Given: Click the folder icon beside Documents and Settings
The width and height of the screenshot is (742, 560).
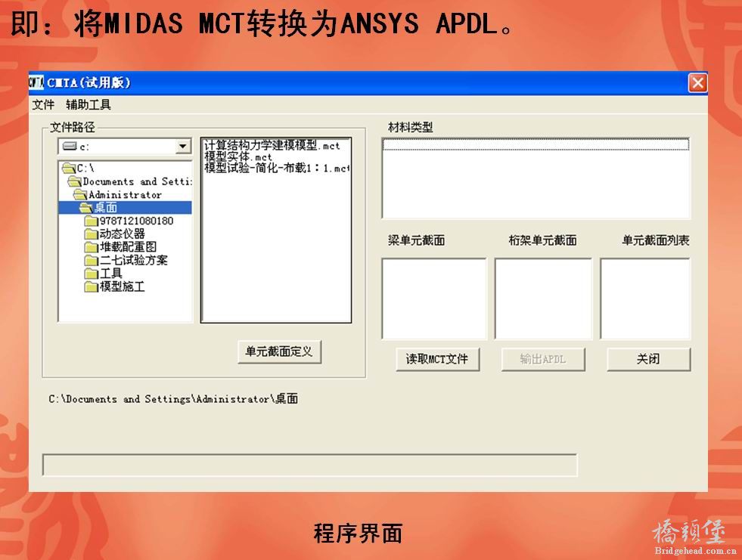Looking at the screenshot, I should 75,181.
